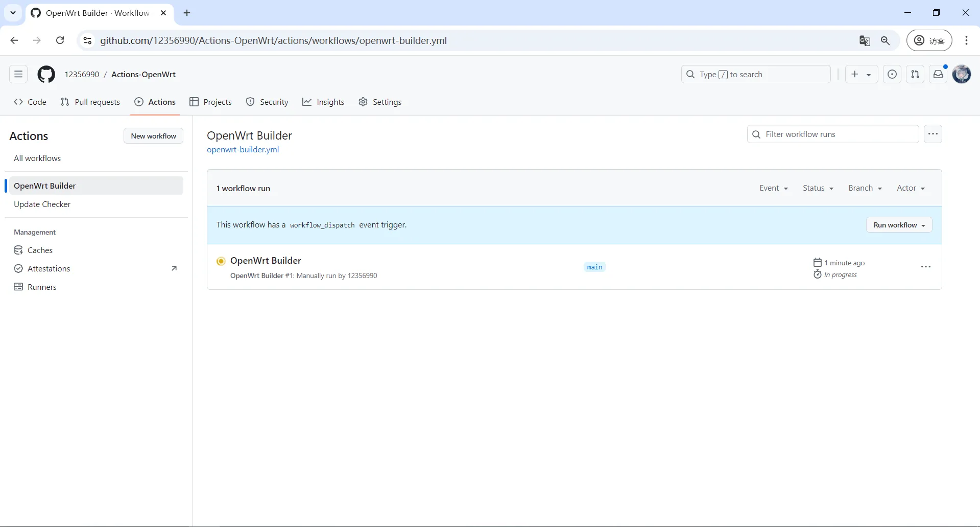Click the New workflow button
The image size is (980, 527).
153,135
